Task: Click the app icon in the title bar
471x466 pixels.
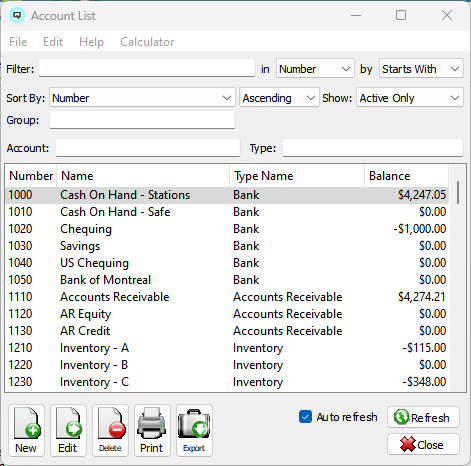Action: [17, 15]
